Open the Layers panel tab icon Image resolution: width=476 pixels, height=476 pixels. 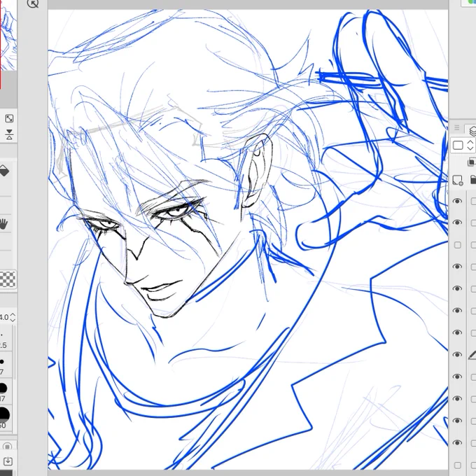coord(472,131)
